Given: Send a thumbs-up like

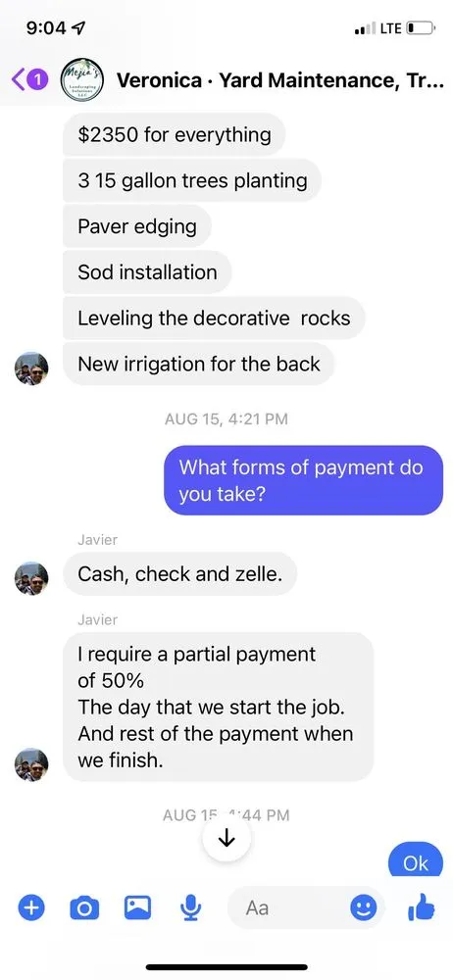Looking at the screenshot, I should point(421,906).
